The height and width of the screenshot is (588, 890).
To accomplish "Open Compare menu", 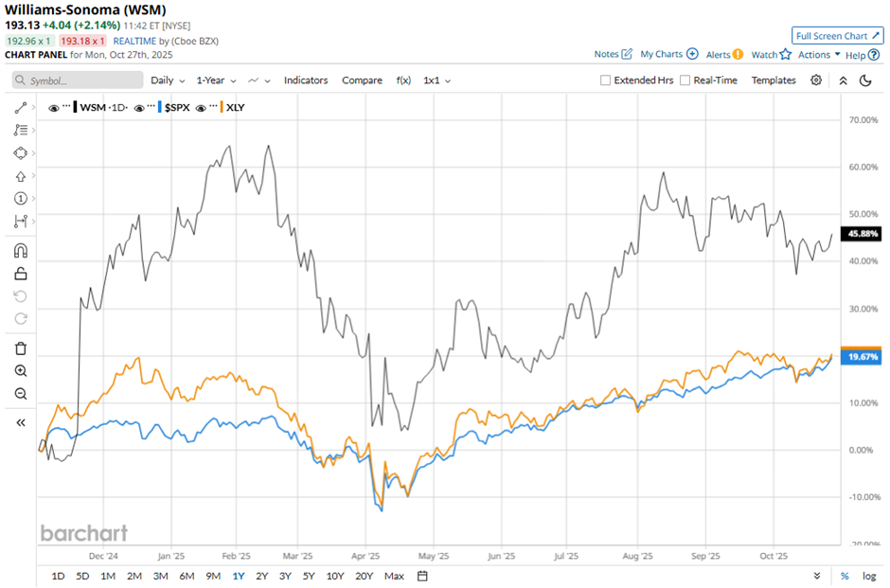I will (x=362, y=80).
